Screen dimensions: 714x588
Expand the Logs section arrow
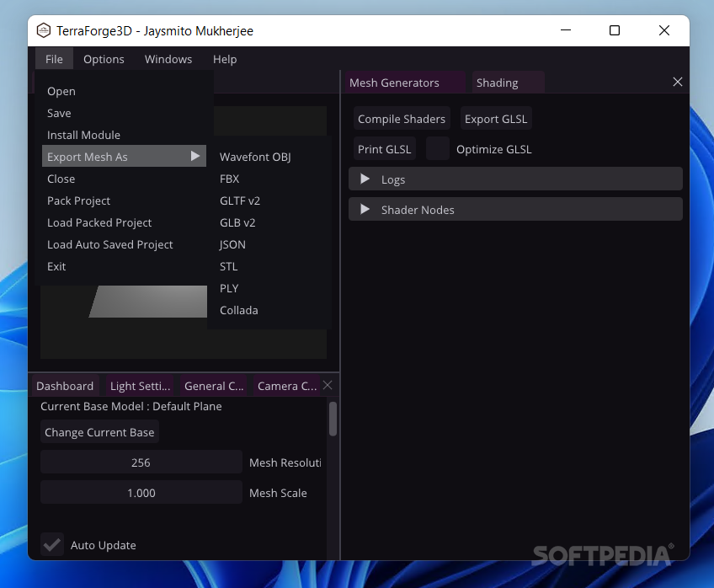365,179
